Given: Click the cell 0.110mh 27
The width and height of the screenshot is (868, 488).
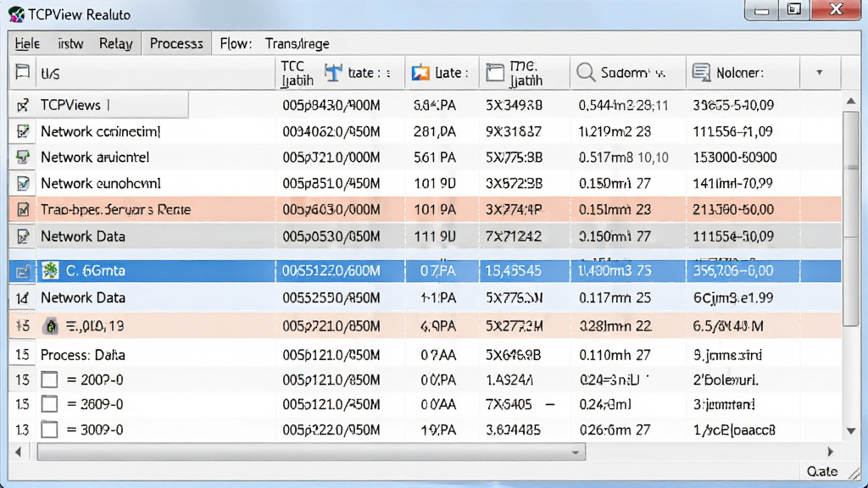Looking at the screenshot, I should [615, 355].
